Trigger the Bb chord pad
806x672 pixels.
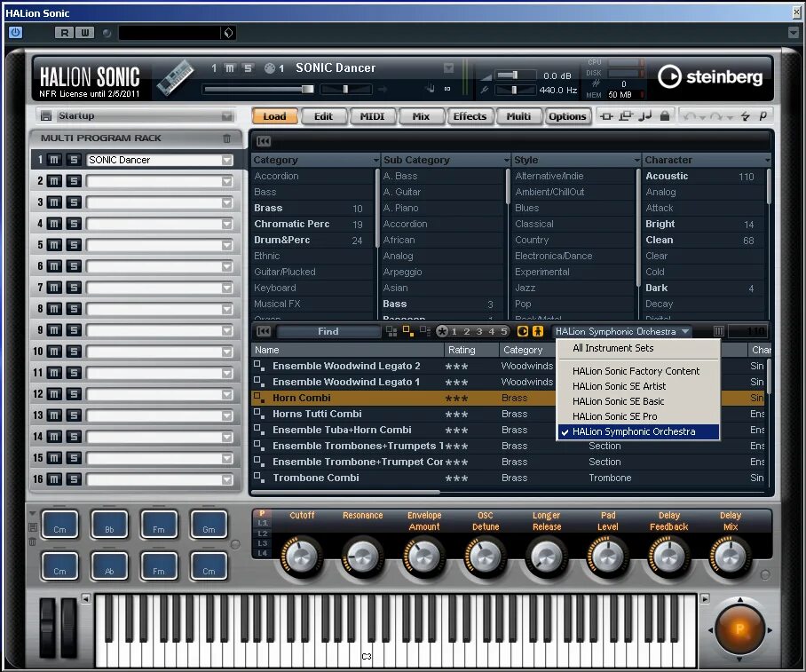pos(109,525)
